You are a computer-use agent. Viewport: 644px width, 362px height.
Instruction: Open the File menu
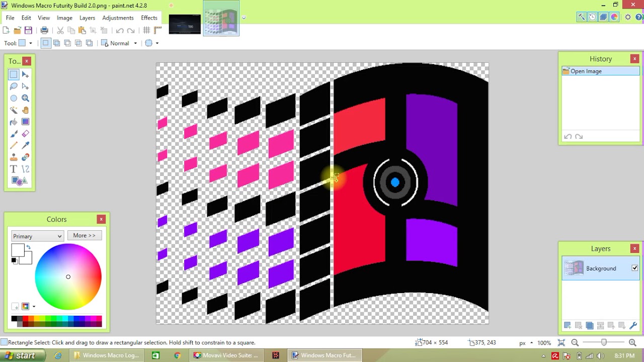click(x=10, y=18)
